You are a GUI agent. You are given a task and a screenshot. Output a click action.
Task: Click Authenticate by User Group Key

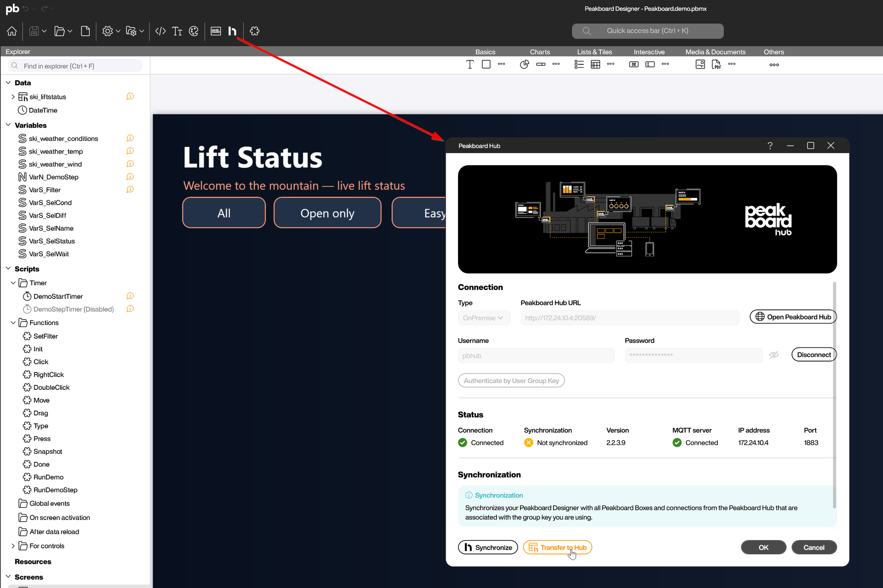511,381
